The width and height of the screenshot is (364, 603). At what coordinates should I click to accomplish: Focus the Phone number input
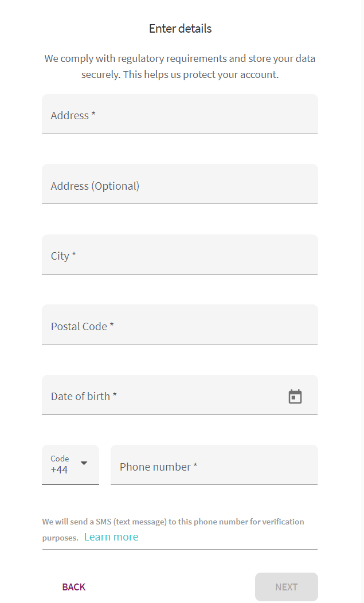[x=214, y=465]
